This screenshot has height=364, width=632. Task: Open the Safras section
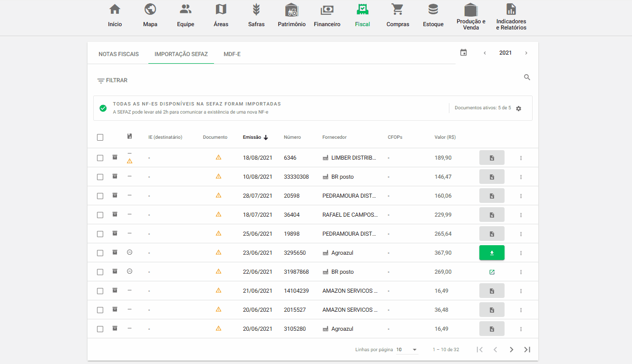coord(256,14)
